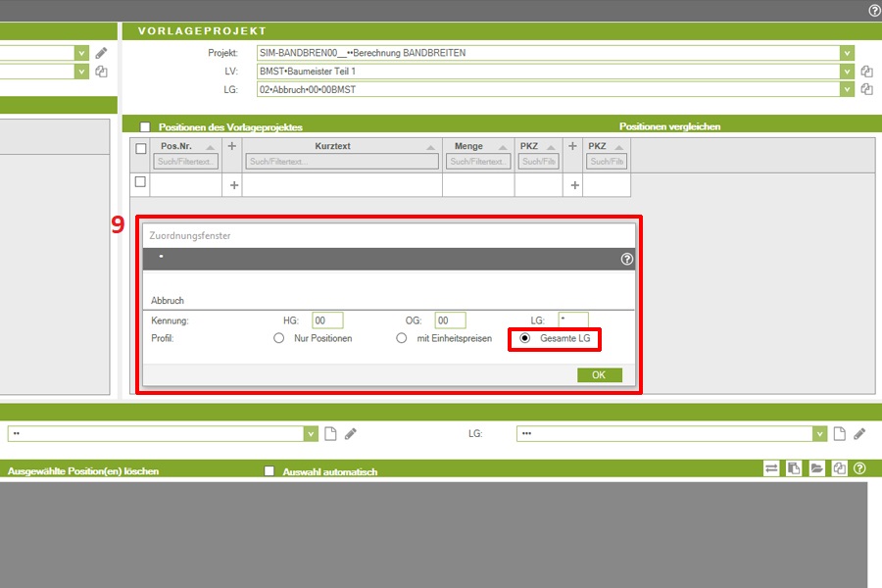Click 'Positionen vergleichen' link
This screenshot has height=588, width=882.
point(670,127)
